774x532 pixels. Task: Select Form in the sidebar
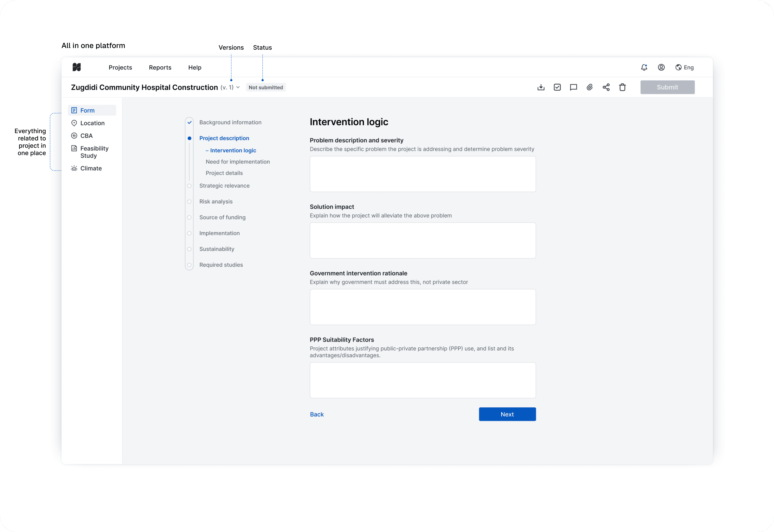pyautogui.click(x=92, y=110)
